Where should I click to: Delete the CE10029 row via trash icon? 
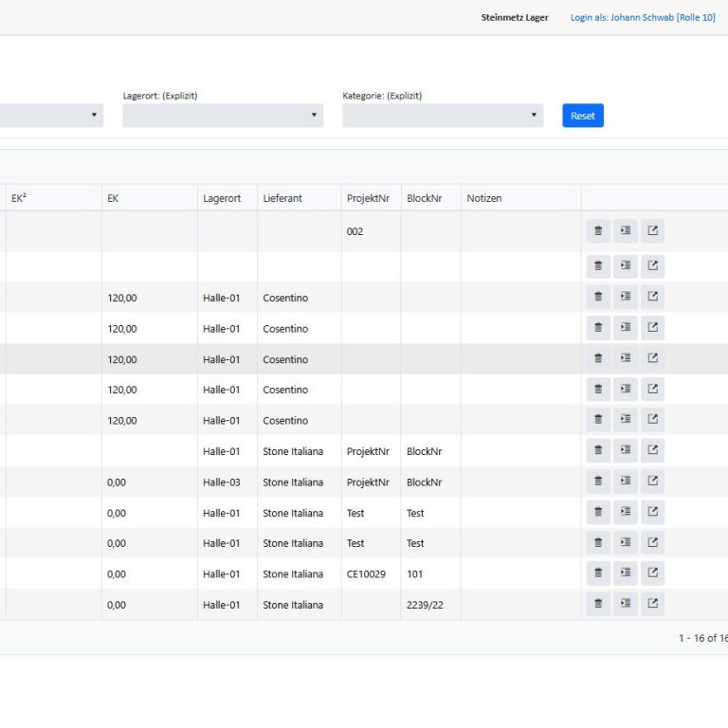(598, 573)
